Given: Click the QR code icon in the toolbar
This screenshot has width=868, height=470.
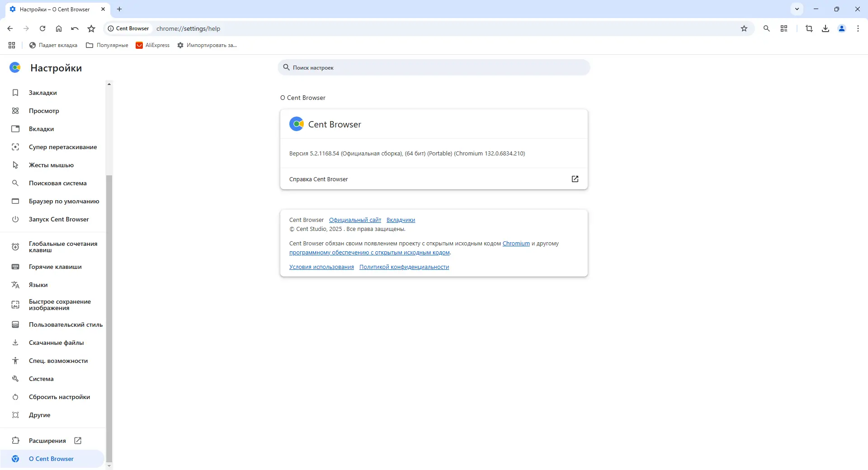Looking at the screenshot, I should [784, 28].
